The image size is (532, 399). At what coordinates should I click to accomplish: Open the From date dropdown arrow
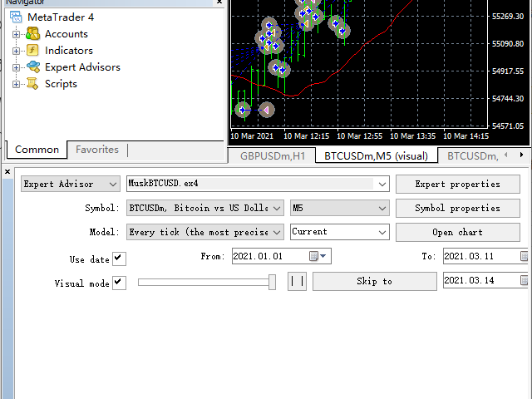[x=323, y=256]
